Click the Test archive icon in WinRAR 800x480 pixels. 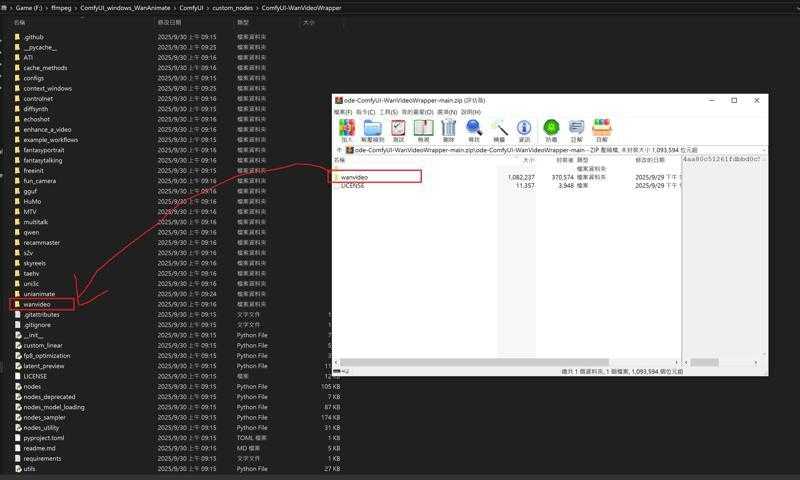(x=398, y=129)
